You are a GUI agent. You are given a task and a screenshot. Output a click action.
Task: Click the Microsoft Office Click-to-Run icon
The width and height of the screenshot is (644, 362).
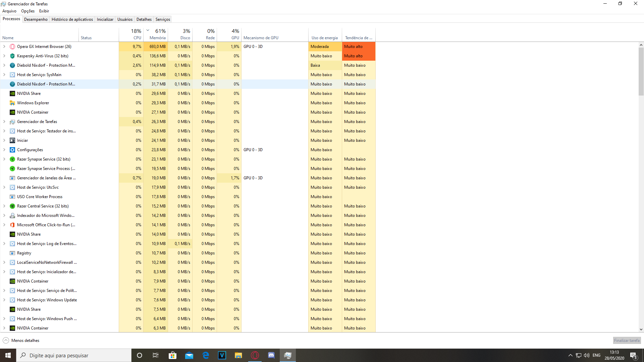click(12, 225)
